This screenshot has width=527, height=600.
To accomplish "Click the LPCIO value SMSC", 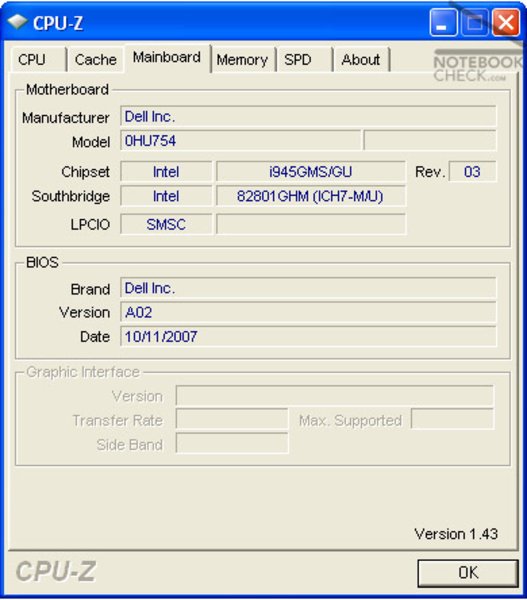I will (x=166, y=224).
